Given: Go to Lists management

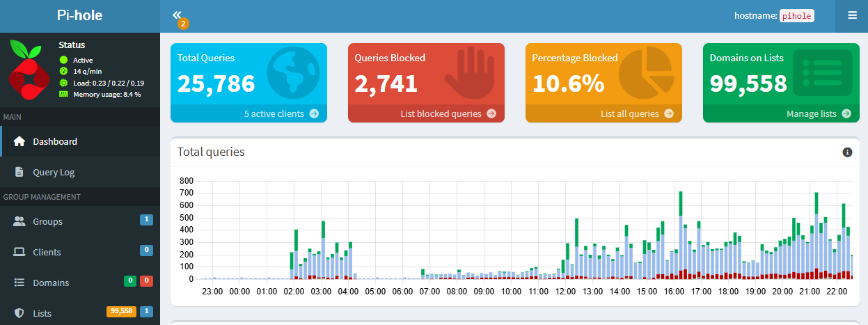Looking at the screenshot, I should (x=80, y=313).
